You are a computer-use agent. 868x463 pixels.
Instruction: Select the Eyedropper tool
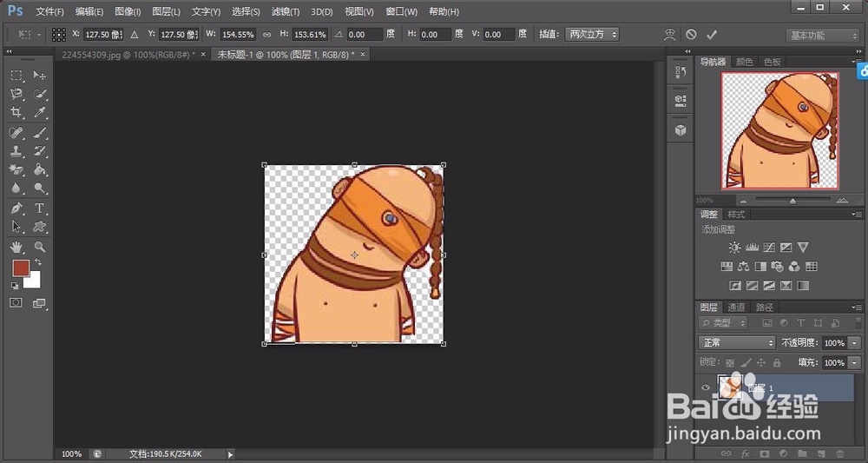tap(39, 112)
